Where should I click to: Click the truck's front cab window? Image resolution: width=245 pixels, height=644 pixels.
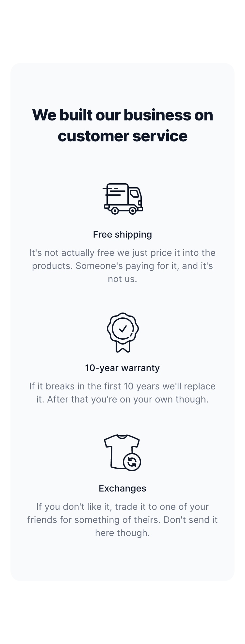tap(134, 194)
